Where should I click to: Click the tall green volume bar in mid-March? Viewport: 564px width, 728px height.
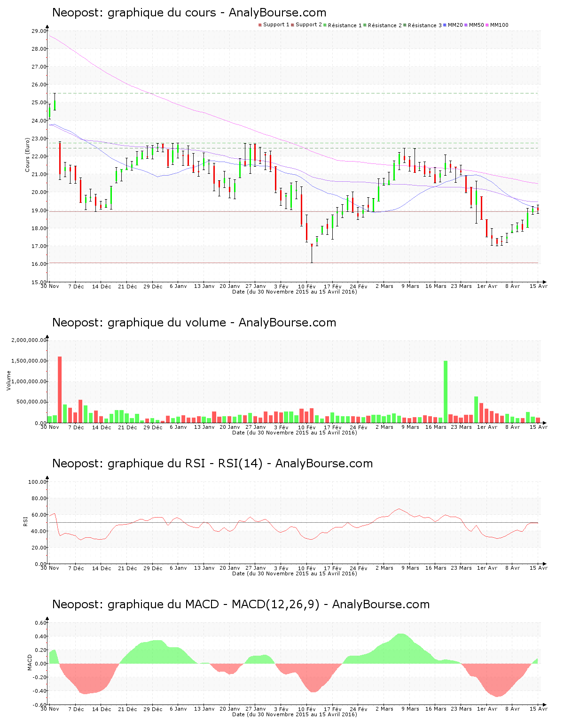[x=446, y=392]
